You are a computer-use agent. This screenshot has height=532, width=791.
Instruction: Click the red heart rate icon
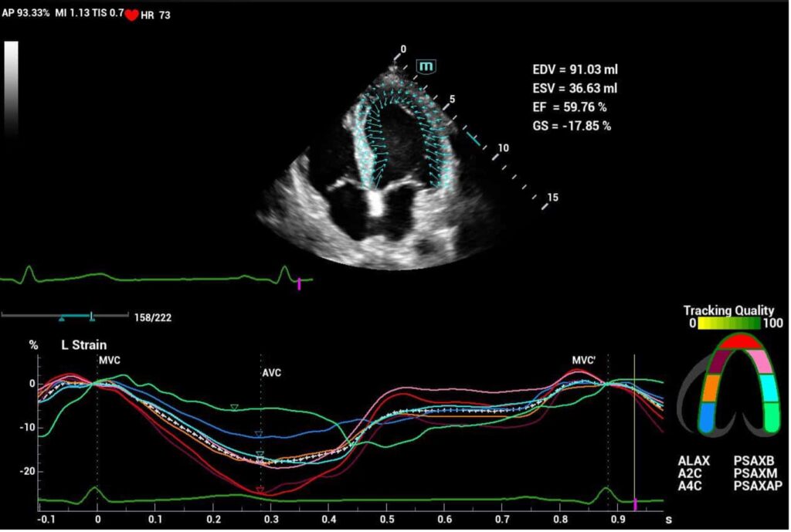131,15
